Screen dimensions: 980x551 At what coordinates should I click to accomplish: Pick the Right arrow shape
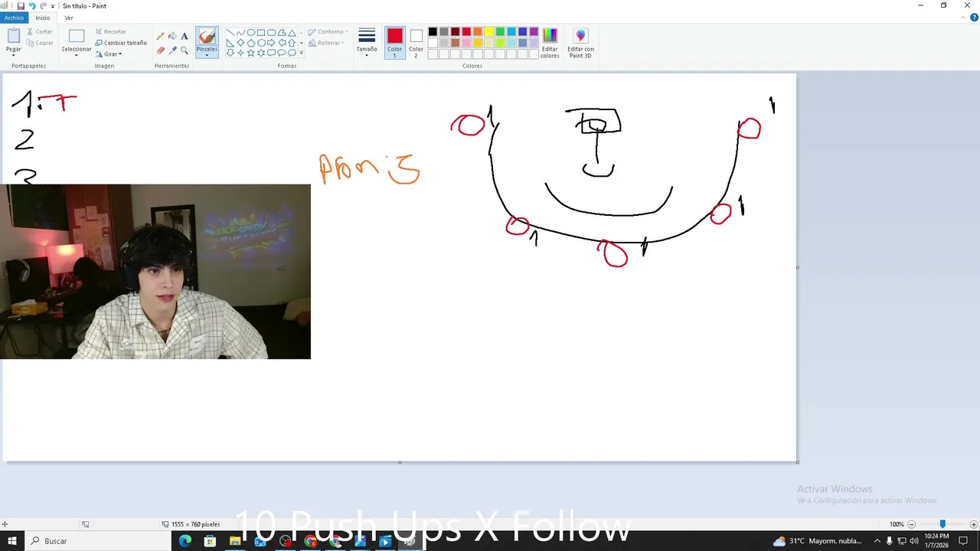coord(271,43)
